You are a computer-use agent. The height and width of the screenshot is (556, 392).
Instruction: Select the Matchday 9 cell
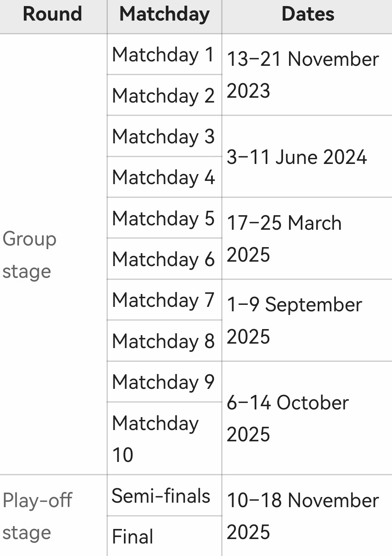tap(163, 382)
